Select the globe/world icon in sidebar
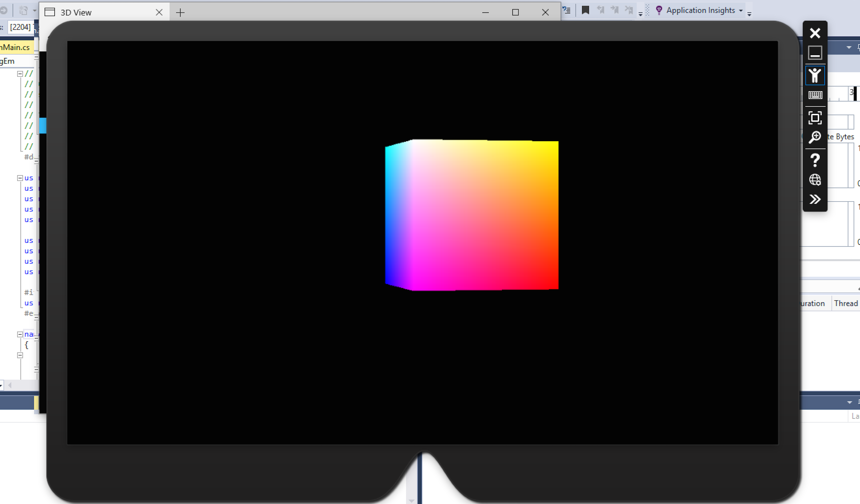Image resolution: width=860 pixels, height=504 pixels. pos(815,179)
